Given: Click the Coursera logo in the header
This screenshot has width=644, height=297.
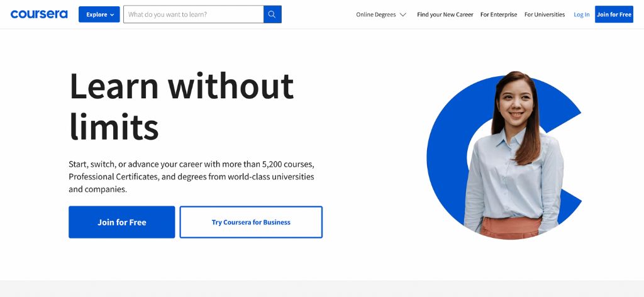Looking at the screenshot, I should tap(39, 14).
